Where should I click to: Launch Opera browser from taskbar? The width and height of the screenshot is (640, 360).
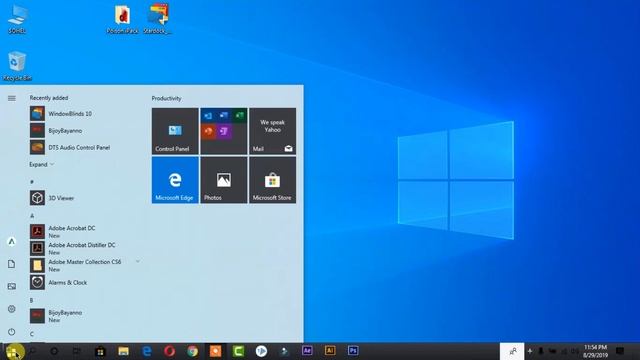coord(169,351)
